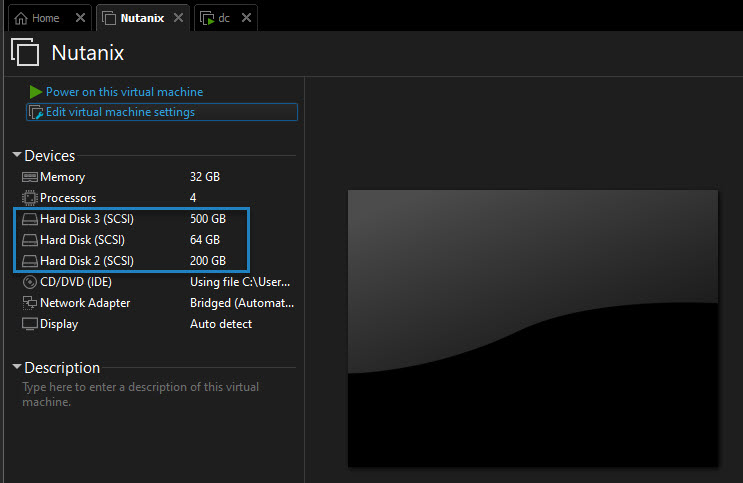Click the virtual machine preview thumbnail
Image resolution: width=743 pixels, height=483 pixels.
533,328
